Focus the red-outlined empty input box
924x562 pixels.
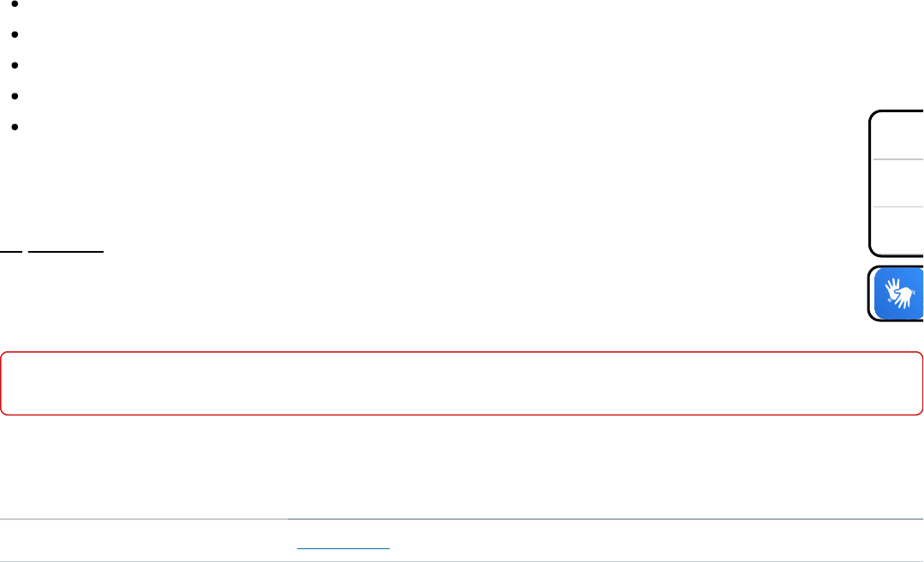click(x=462, y=383)
